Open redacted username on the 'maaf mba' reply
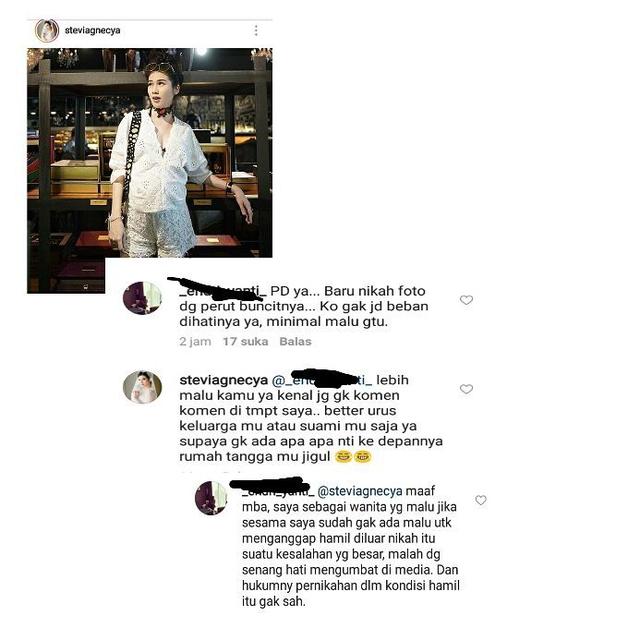This screenshot has width=640, height=640. [x=278, y=491]
